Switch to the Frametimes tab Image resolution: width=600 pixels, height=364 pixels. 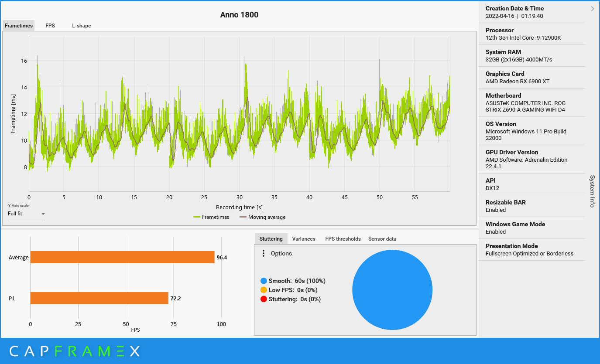[19, 26]
